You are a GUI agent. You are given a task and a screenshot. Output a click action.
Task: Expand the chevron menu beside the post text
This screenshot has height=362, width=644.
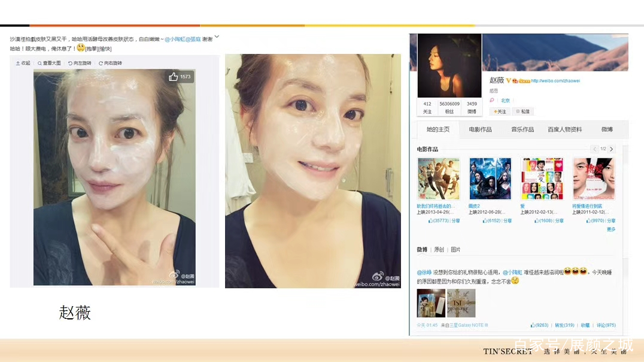point(217,37)
